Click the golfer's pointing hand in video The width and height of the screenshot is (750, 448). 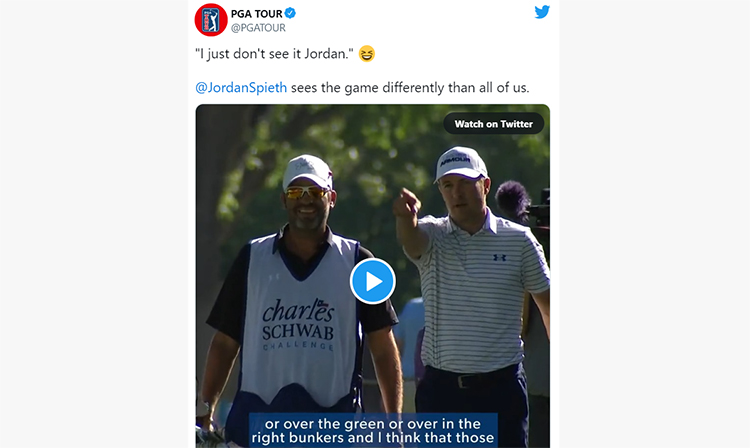(406, 204)
